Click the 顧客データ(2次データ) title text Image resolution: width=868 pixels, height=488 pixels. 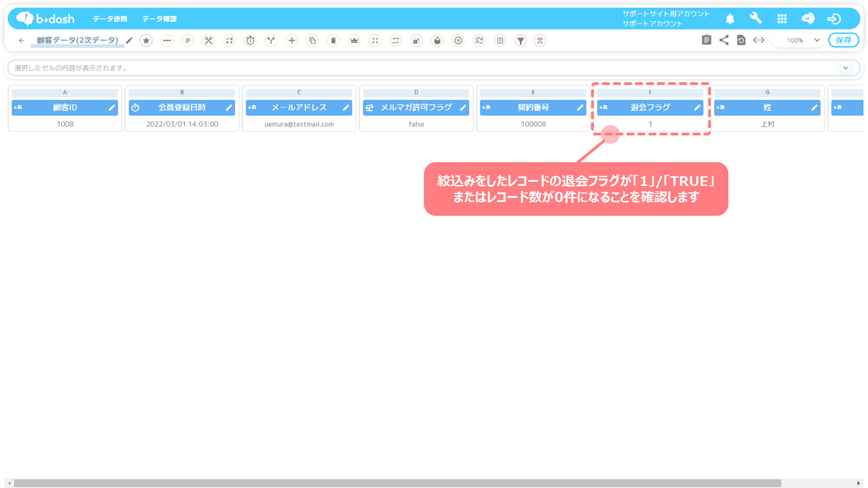[77, 40]
